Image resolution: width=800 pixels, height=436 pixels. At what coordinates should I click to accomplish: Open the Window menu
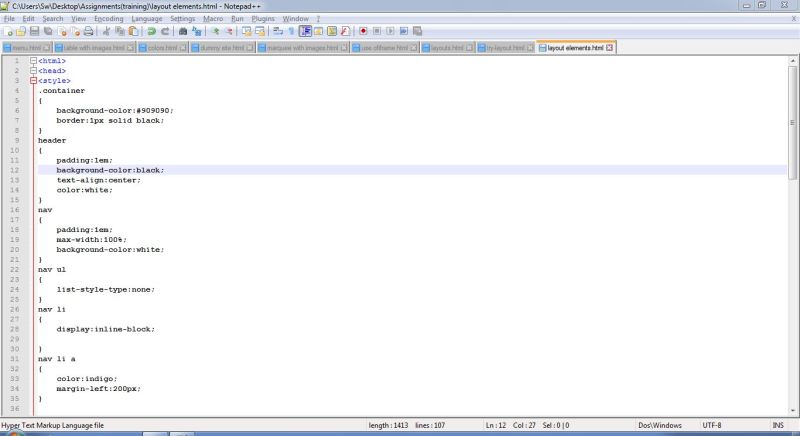coord(295,18)
